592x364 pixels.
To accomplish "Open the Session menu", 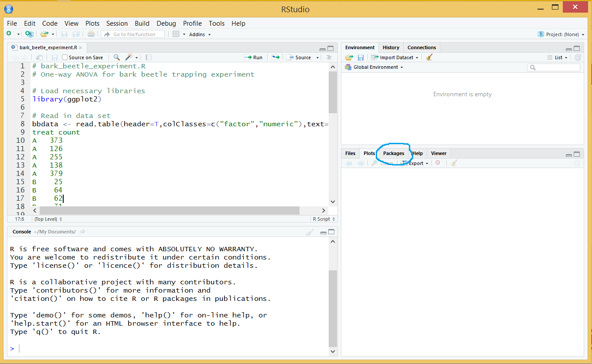I will tap(117, 24).
